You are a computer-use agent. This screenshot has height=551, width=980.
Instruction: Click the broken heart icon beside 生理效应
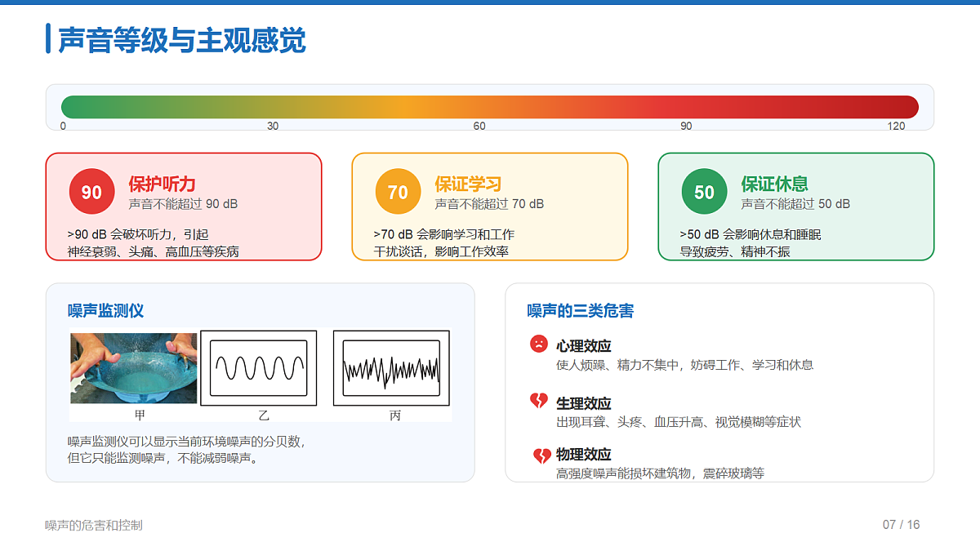click(x=539, y=401)
